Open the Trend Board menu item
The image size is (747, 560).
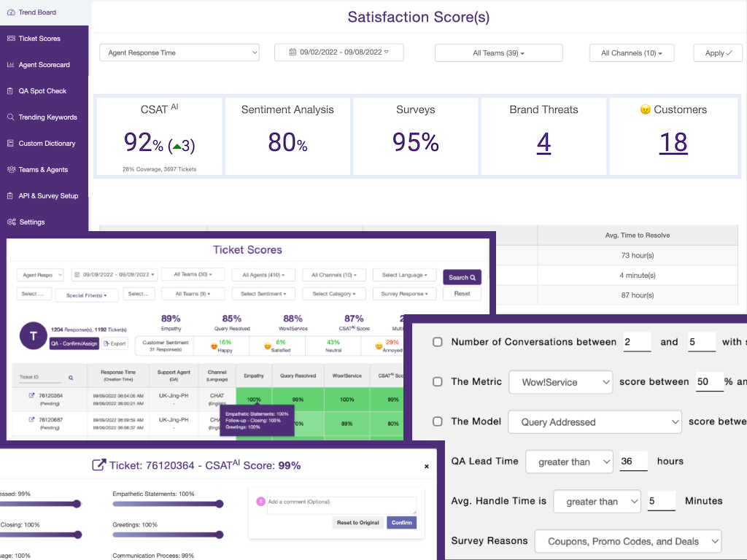pos(36,12)
